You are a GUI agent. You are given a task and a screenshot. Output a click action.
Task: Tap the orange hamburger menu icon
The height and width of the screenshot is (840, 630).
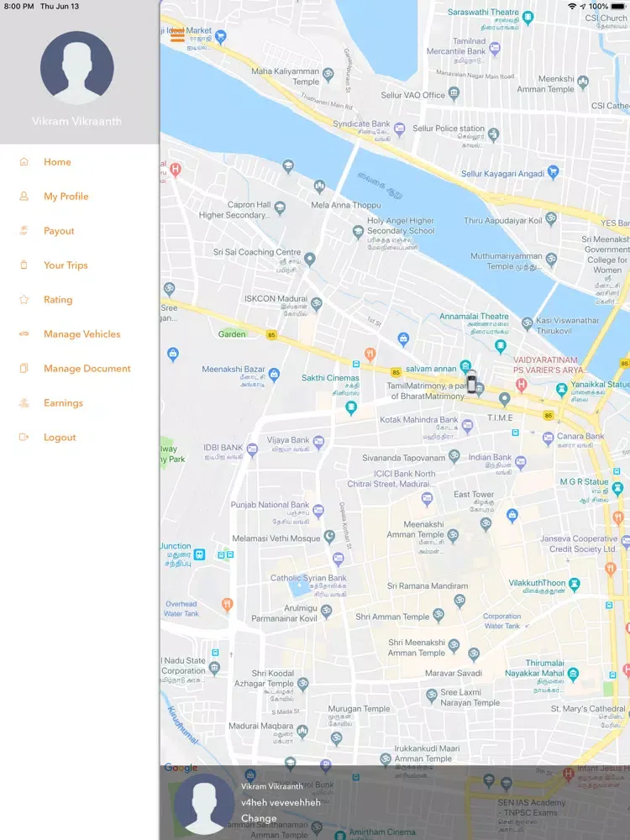[177, 36]
